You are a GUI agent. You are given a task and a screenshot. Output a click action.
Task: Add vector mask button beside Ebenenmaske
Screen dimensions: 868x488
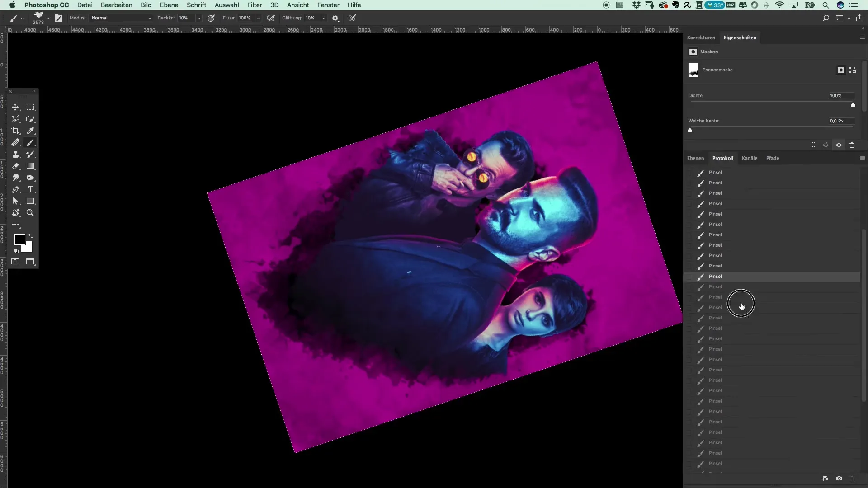click(853, 70)
